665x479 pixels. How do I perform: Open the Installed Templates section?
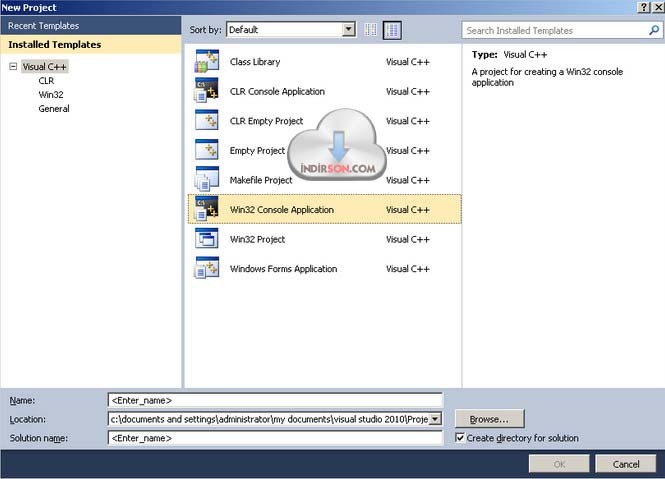pyautogui.click(x=91, y=45)
